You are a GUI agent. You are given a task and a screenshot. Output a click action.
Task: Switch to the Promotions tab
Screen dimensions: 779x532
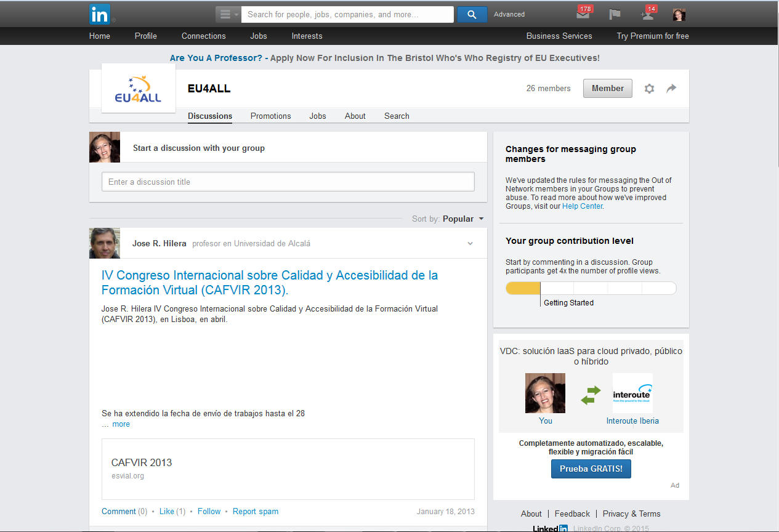[271, 116]
